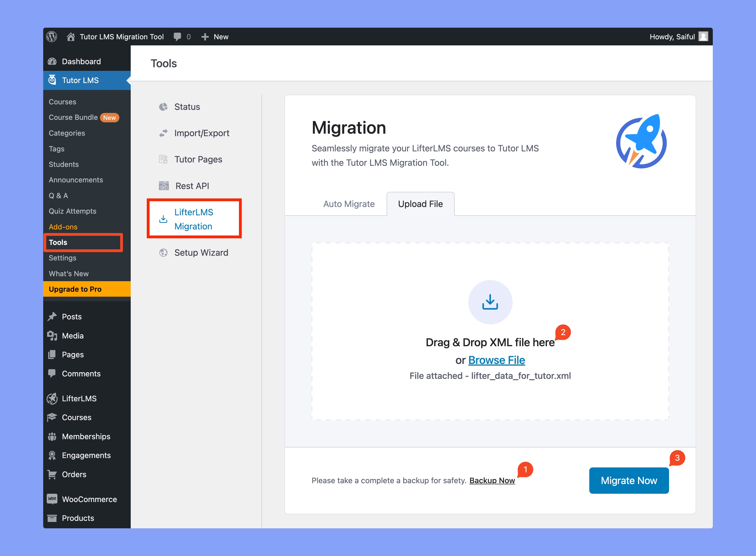
Task: Click the Media library icon
Action: [x=52, y=335]
